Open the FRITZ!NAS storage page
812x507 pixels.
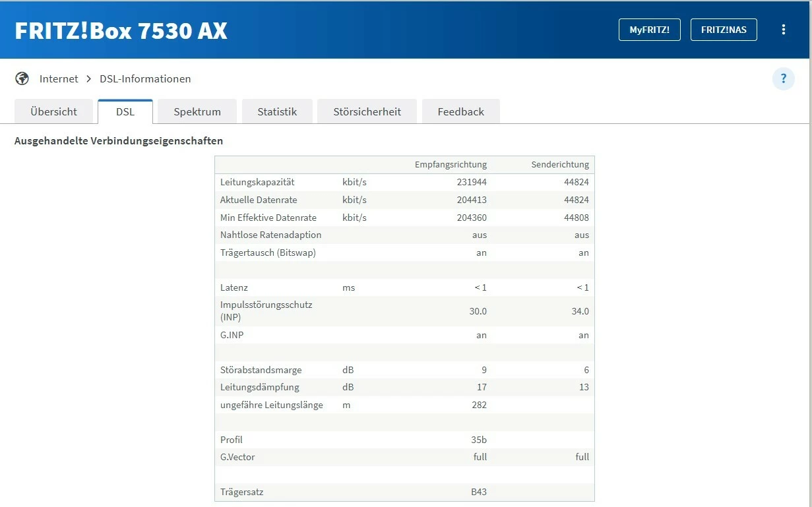(x=724, y=30)
